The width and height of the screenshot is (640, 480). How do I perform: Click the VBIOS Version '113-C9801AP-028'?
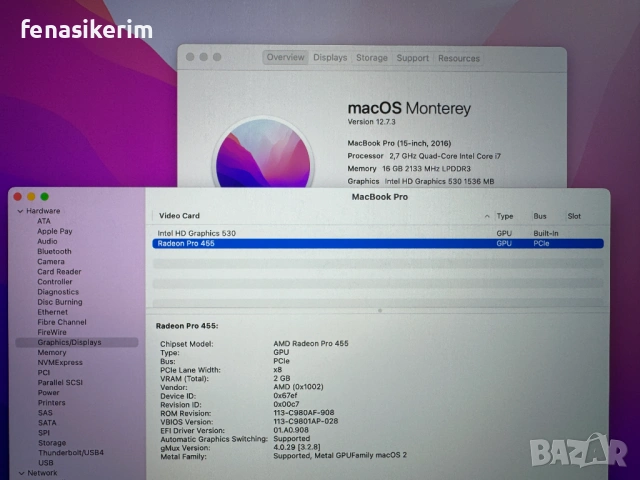(306, 421)
